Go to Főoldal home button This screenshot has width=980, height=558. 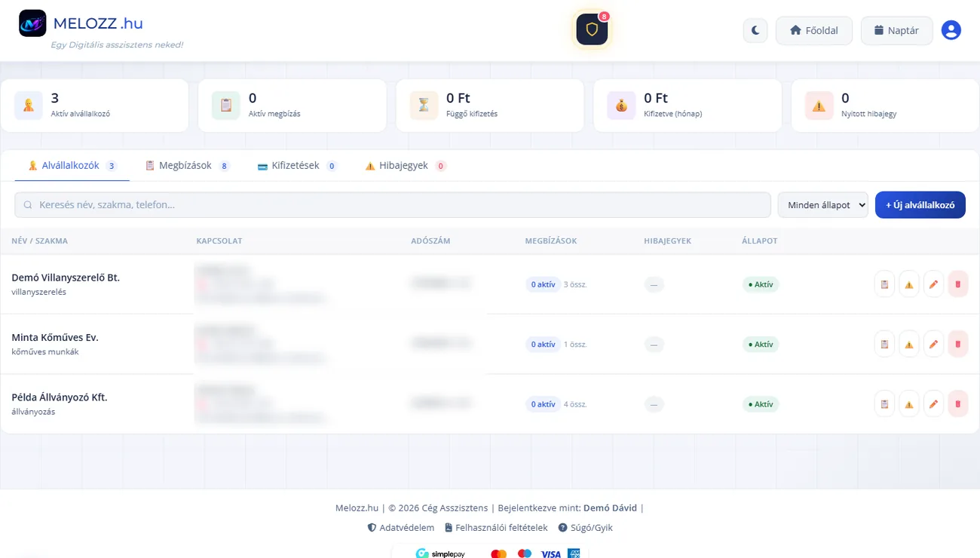coord(814,31)
